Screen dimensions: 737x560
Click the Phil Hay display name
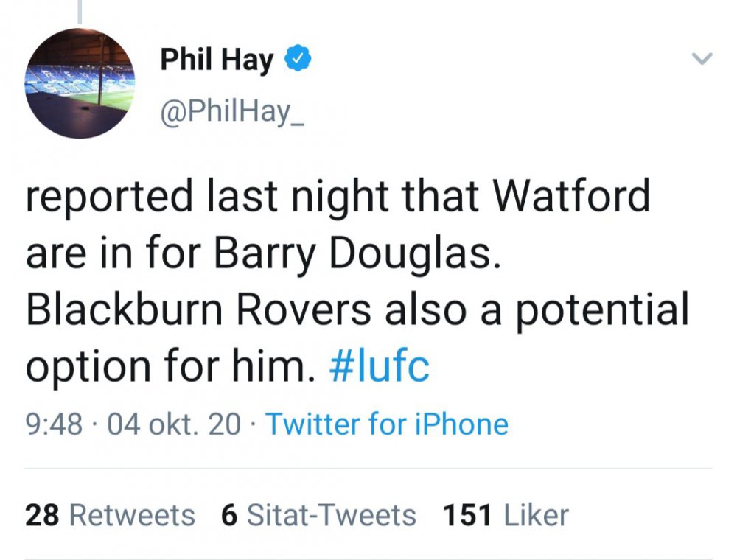[217, 60]
